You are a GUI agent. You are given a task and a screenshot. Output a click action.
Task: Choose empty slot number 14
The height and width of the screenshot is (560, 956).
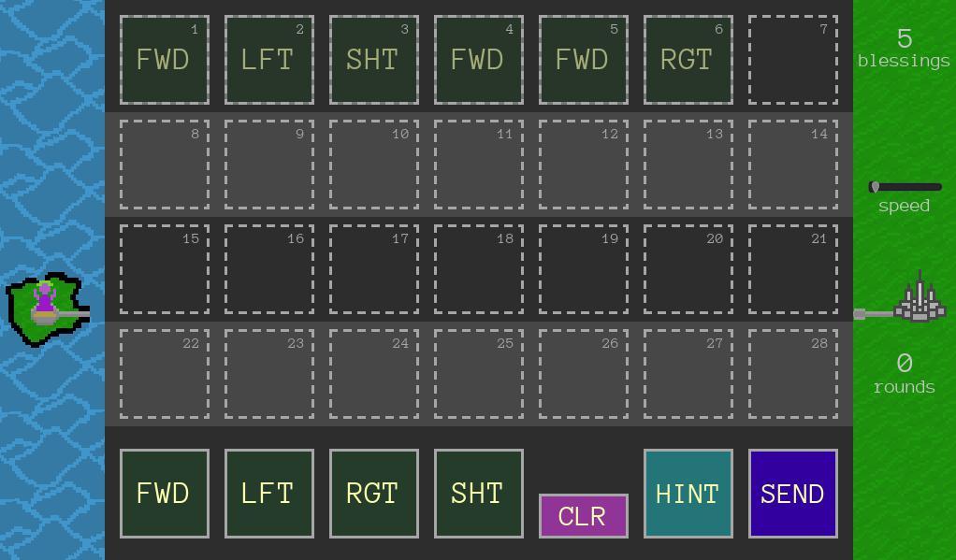pyautogui.click(x=792, y=165)
